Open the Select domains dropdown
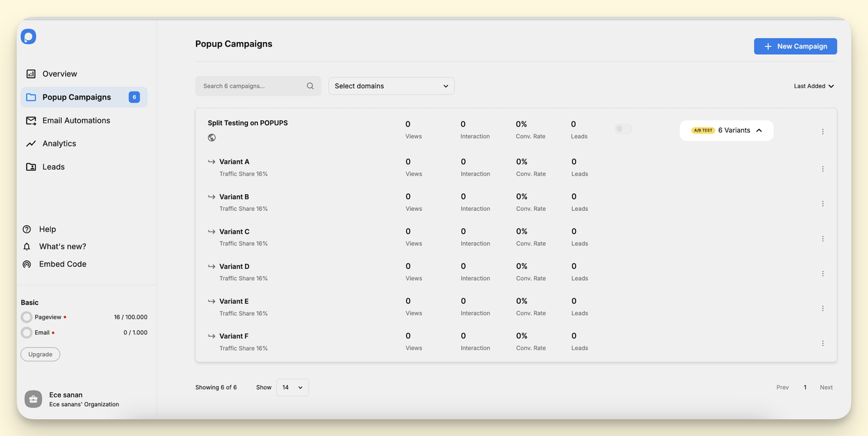The image size is (868, 436). coord(391,86)
